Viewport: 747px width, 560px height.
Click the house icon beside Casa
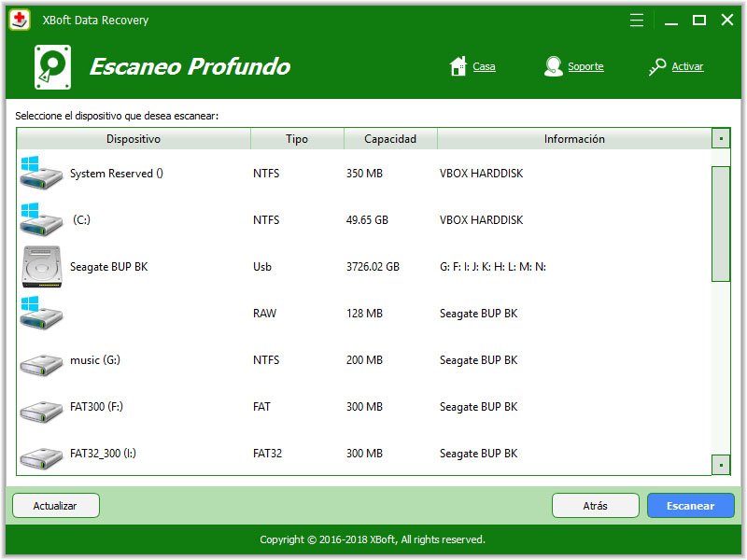pyautogui.click(x=458, y=66)
